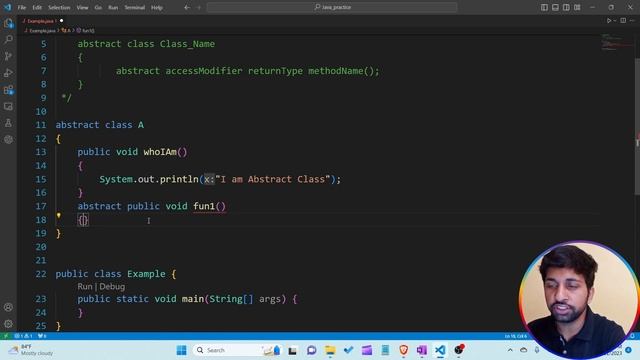Run the Java file with the play button
The width and height of the screenshot is (640, 360).
coord(609,20)
